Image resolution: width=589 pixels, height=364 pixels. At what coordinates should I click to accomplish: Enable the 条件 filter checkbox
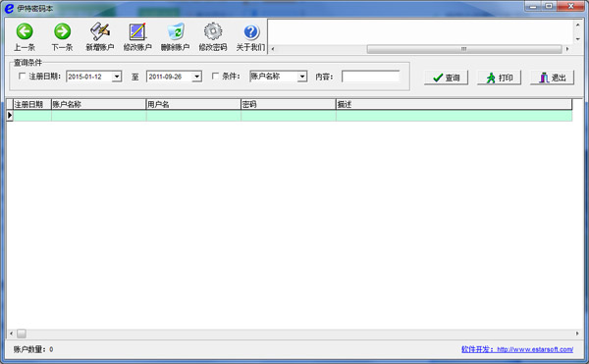pos(215,77)
